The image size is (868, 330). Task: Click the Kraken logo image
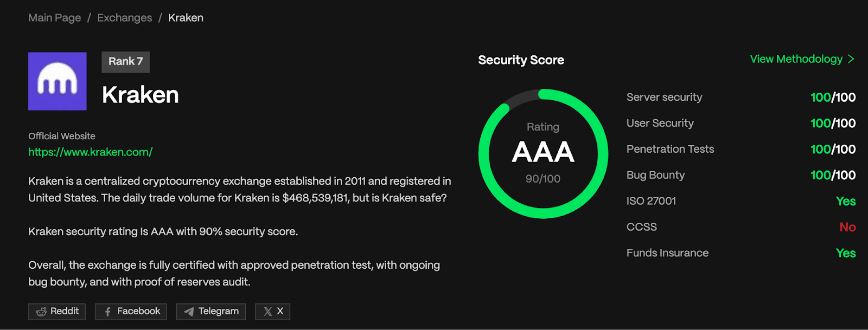click(58, 81)
